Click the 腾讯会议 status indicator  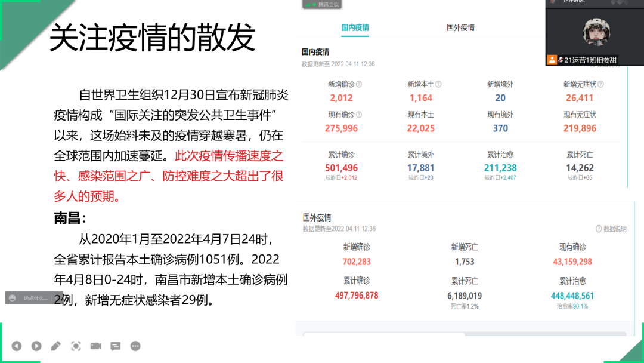322,4
